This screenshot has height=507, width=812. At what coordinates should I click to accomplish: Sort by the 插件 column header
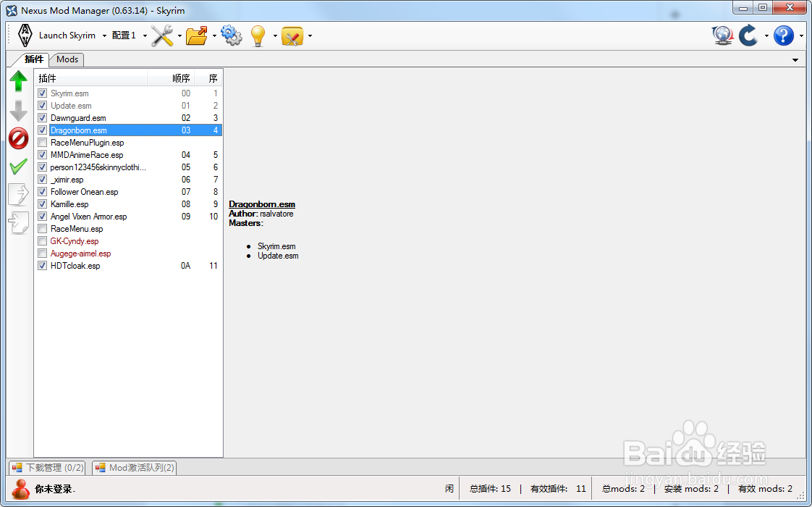pos(91,78)
